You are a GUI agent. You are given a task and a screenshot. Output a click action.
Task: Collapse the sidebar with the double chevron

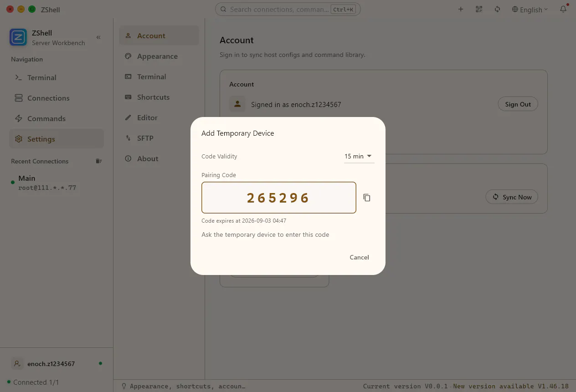[98, 37]
